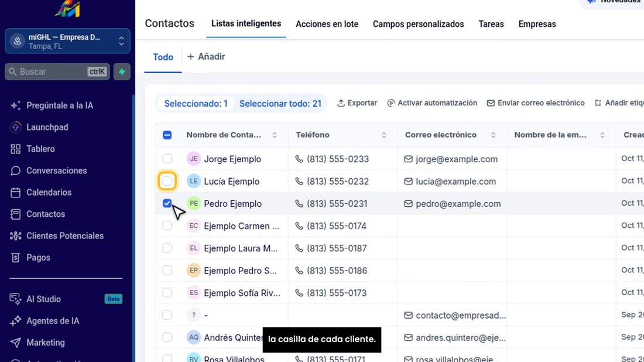This screenshot has height=362, width=644.
Task: Click Añadir to add a list
Action: 206,57
